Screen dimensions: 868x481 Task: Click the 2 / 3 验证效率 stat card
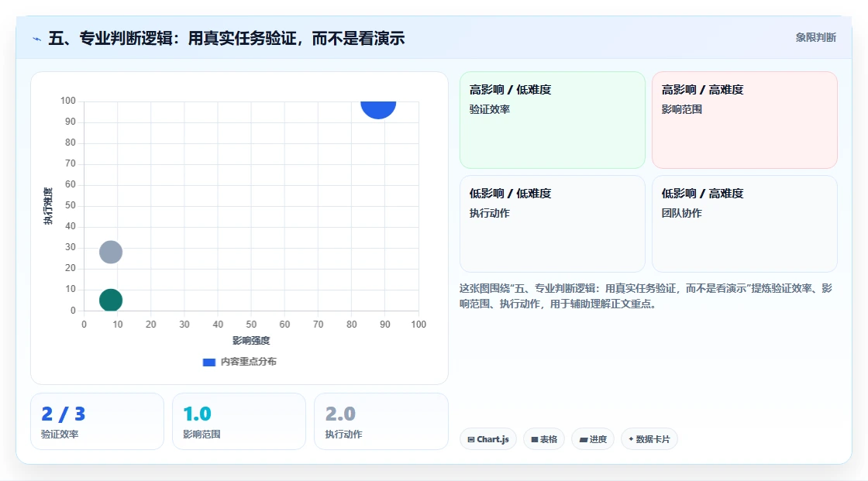(x=98, y=422)
